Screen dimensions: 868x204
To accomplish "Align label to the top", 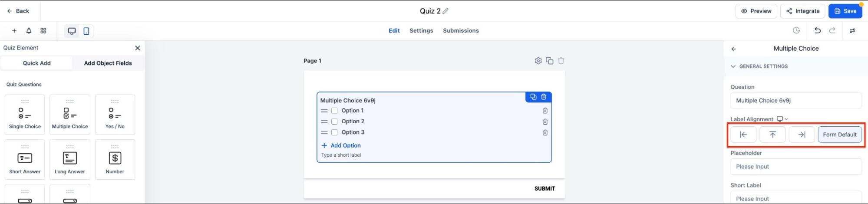I will (x=772, y=135).
